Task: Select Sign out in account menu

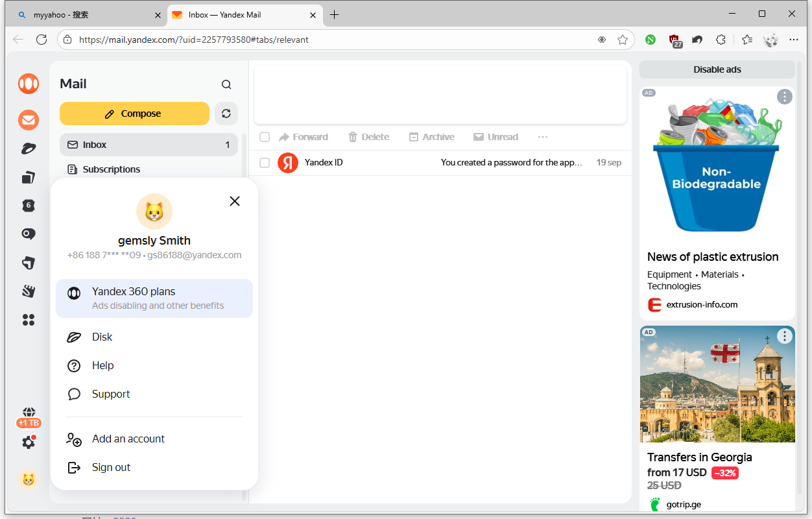Action: click(111, 467)
